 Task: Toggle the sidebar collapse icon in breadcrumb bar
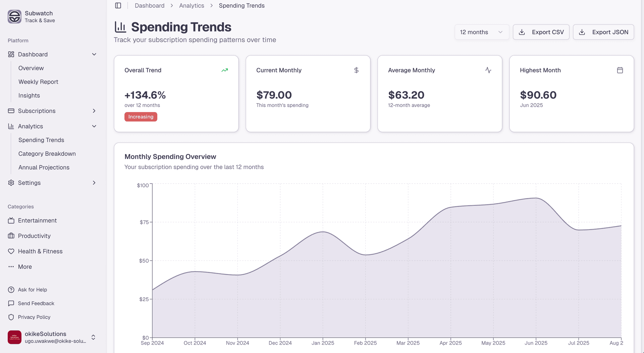118,5
